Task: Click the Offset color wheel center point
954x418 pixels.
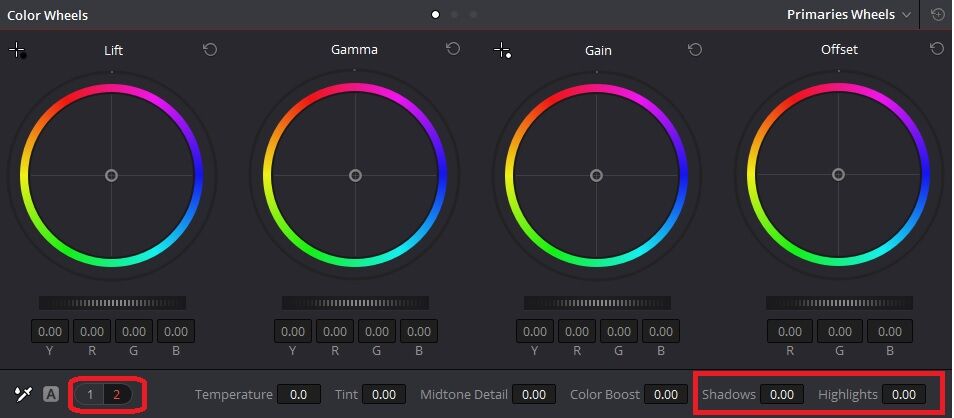Action: click(x=838, y=175)
